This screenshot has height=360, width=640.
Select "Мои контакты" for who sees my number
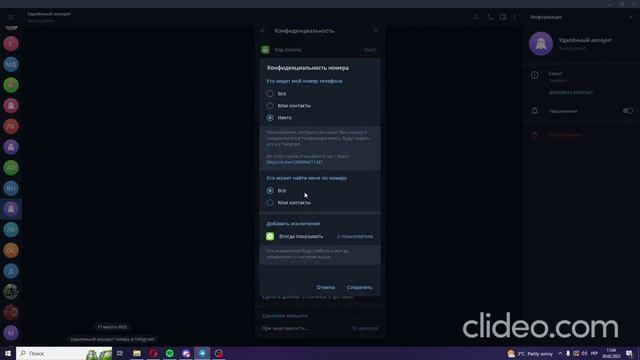[x=289, y=106]
